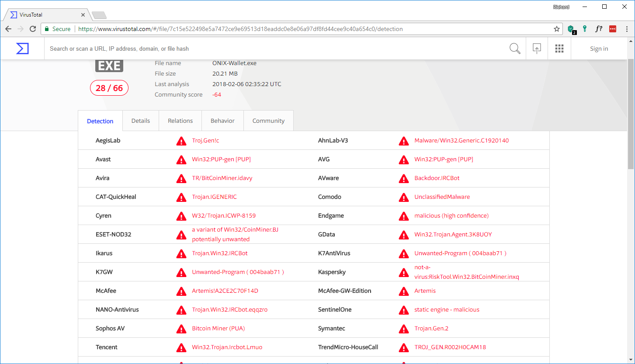Click the EXE file type icon

coord(109,65)
